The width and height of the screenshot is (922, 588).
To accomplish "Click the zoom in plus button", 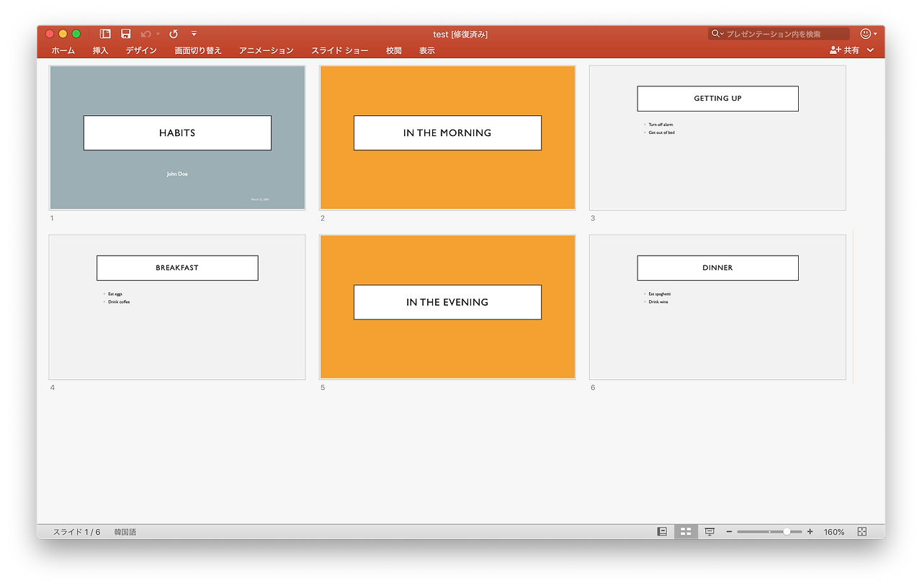I will pos(810,532).
